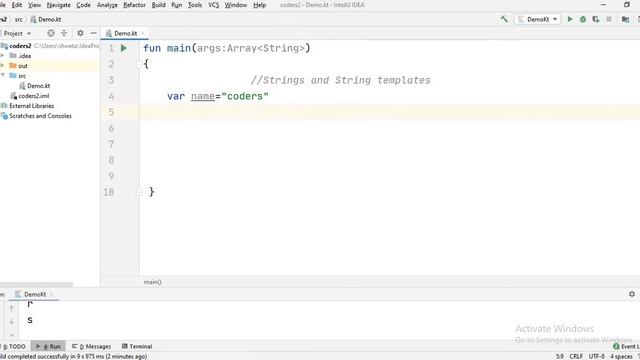Image resolution: width=640 pixels, height=360 pixels.
Task: Open the Event Log button
Action: [x=626, y=346]
